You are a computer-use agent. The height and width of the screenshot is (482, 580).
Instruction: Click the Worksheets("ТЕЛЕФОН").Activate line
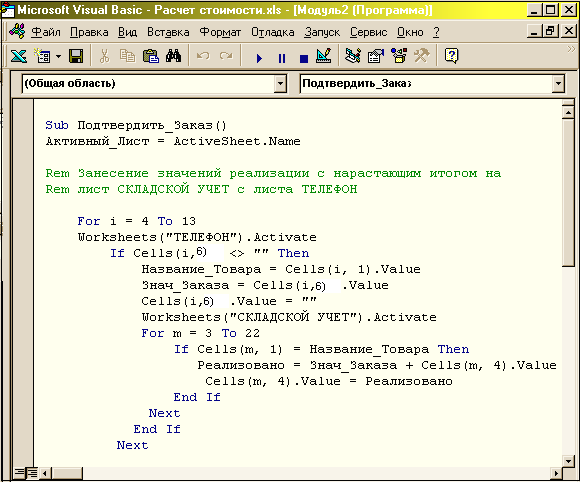pos(197,237)
